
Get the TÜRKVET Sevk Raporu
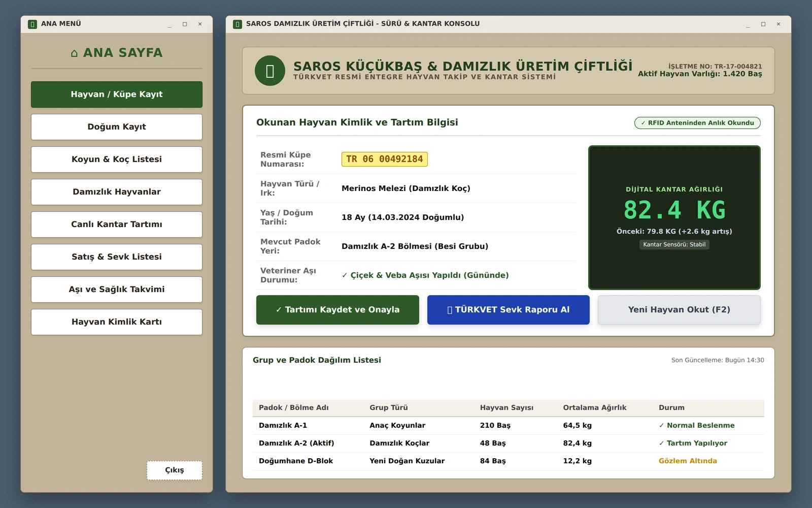pyautogui.click(x=509, y=310)
